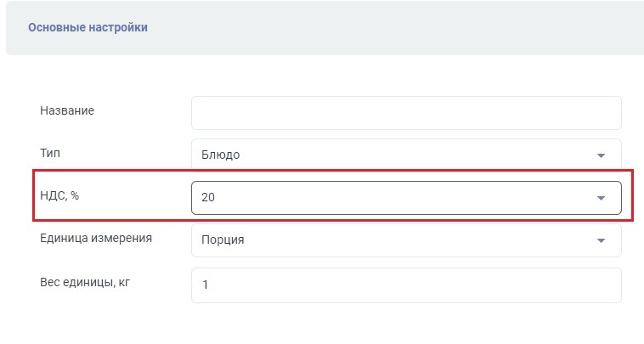Click the value 20 in НДС combo box
Screen dimensions: 644x344
tap(208, 198)
